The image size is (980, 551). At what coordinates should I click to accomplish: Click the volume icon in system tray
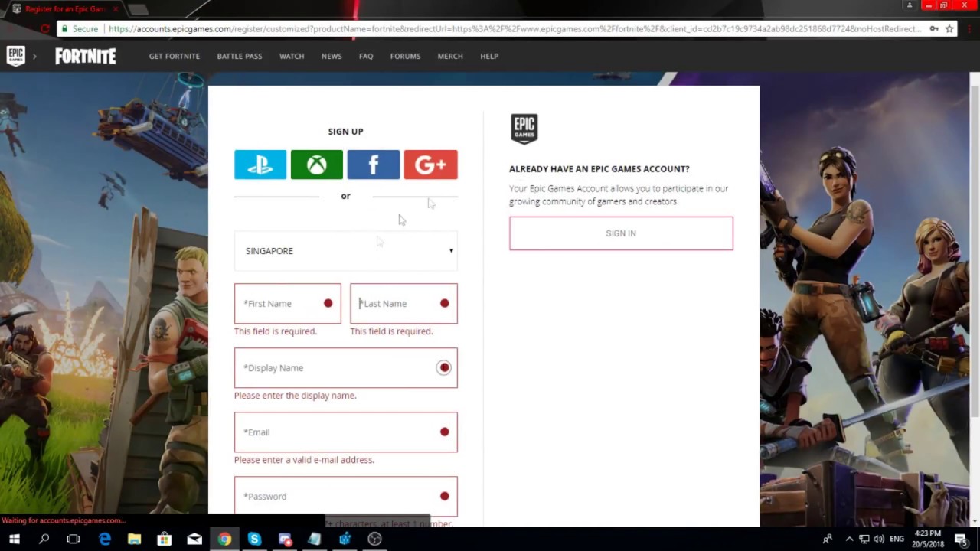[x=879, y=539]
